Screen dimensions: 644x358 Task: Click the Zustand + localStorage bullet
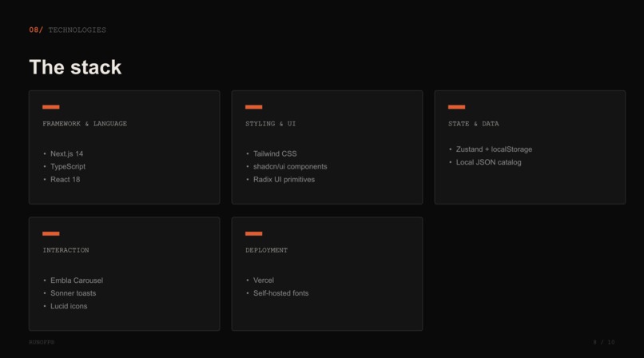tap(494, 149)
